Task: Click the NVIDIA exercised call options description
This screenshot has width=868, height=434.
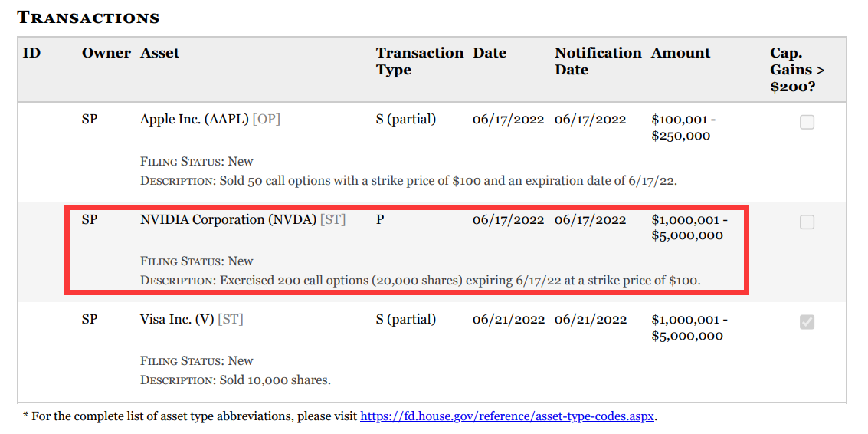Action: tap(460, 281)
